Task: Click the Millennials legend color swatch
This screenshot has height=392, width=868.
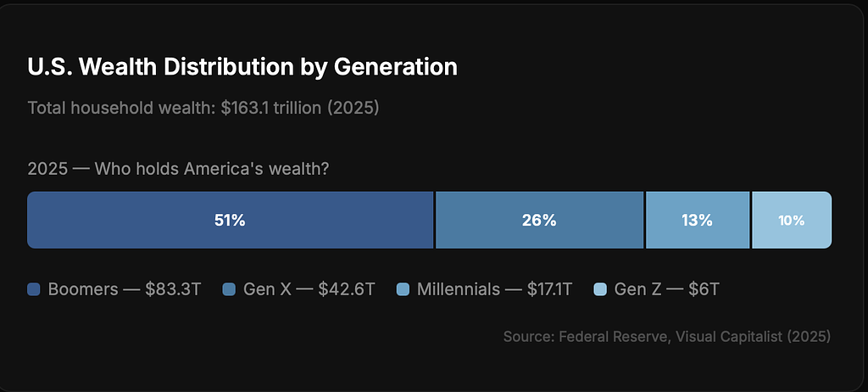Action: click(x=403, y=289)
